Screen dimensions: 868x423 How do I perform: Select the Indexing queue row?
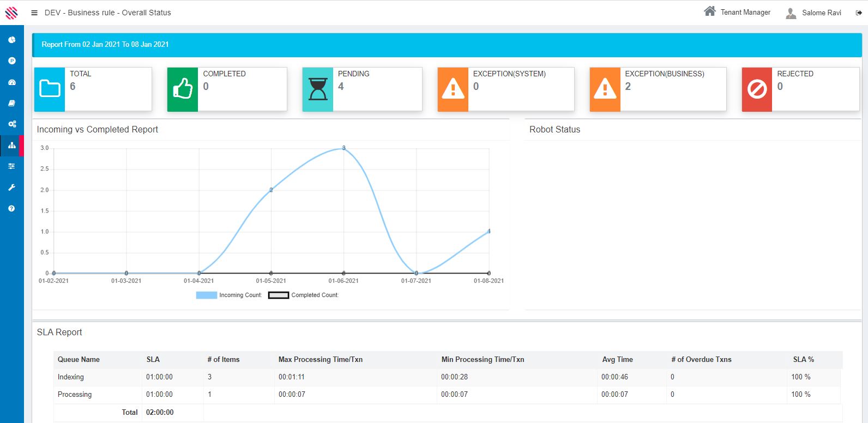71,377
